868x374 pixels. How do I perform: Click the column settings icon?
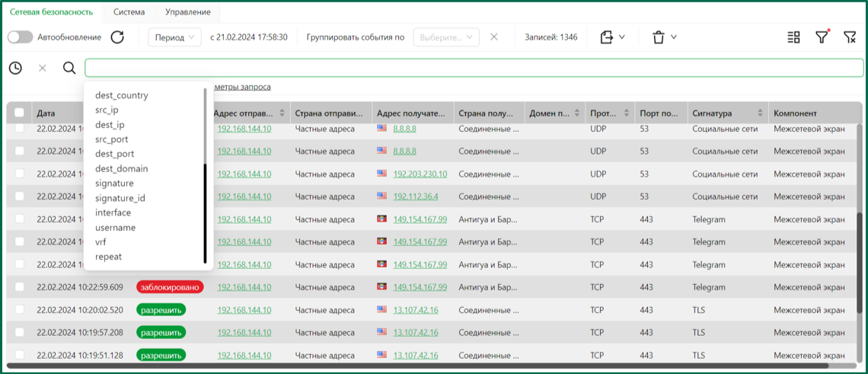(x=793, y=37)
